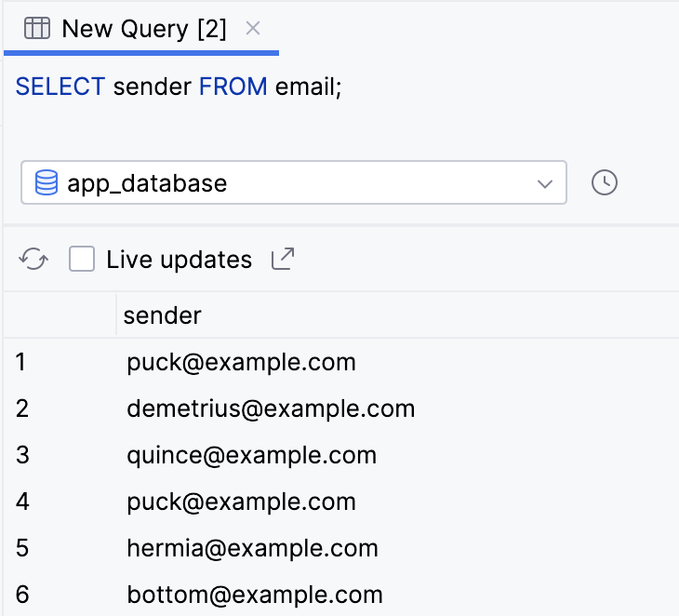Screen dimensions: 679x616
Task: Close the New Query [2] tab
Action: (x=253, y=29)
